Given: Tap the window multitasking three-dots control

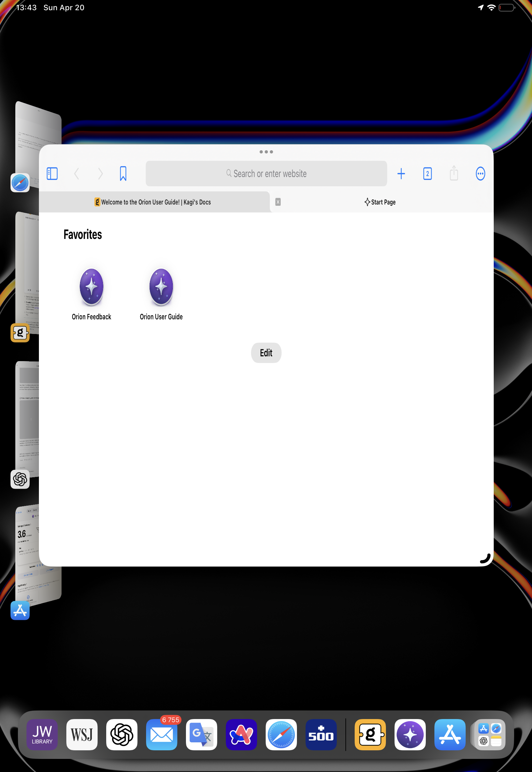Looking at the screenshot, I should coord(266,152).
